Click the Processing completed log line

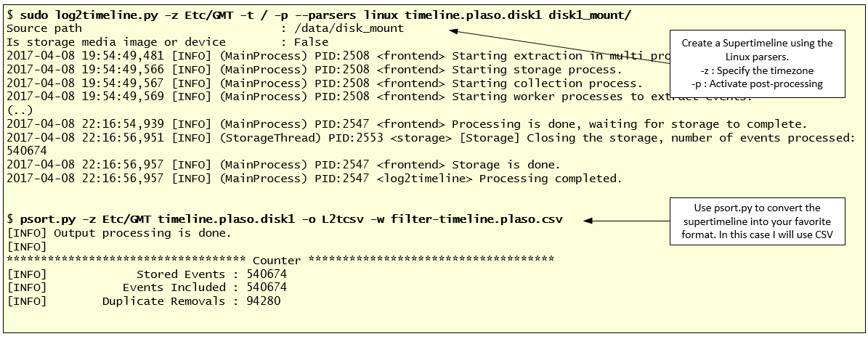[x=314, y=178]
